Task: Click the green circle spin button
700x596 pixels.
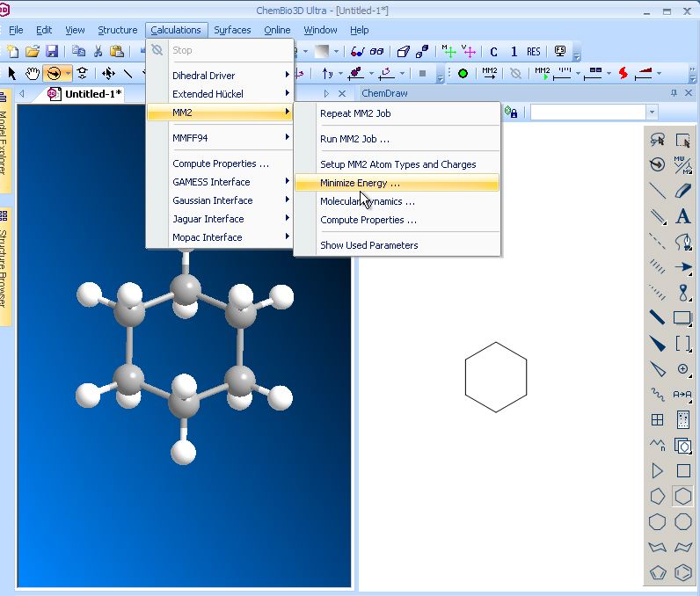Action: tap(463, 73)
